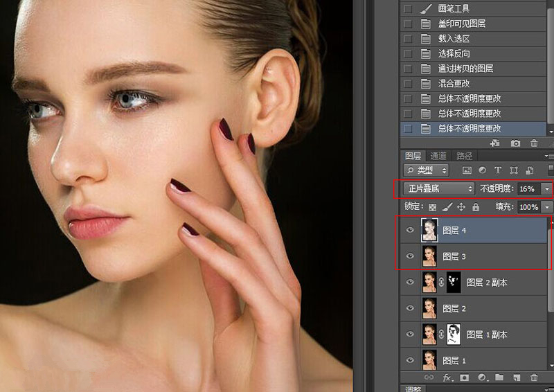Click the brush icon of the 画笔工具 history state
The image size is (554, 392).
426,9
